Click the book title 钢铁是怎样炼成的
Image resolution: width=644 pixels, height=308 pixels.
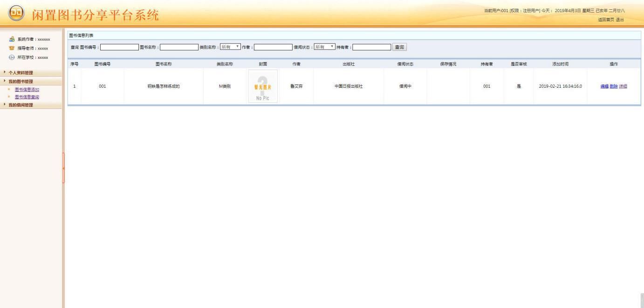tap(164, 86)
